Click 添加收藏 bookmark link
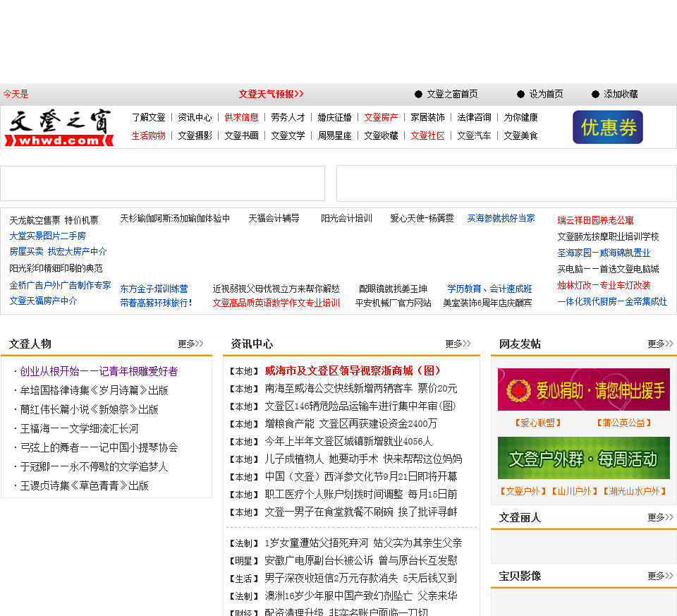Image resolution: width=677 pixels, height=616 pixels. point(620,94)
